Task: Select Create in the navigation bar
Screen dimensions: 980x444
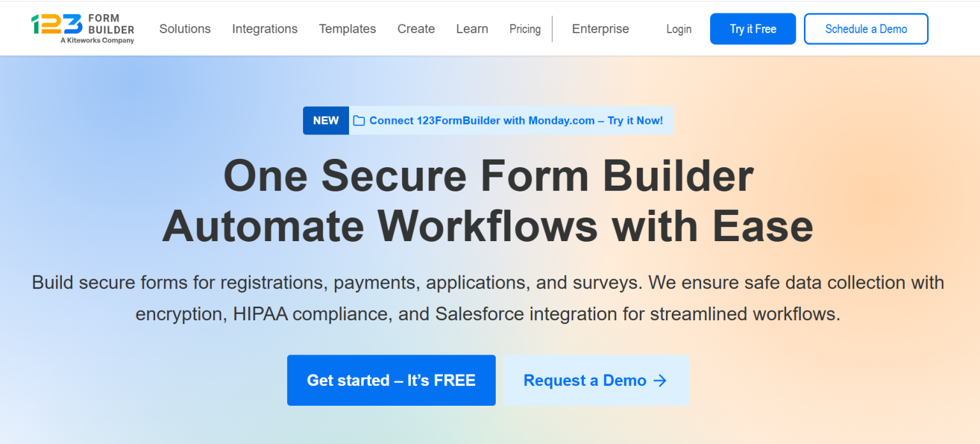Action: pos(416,29)
